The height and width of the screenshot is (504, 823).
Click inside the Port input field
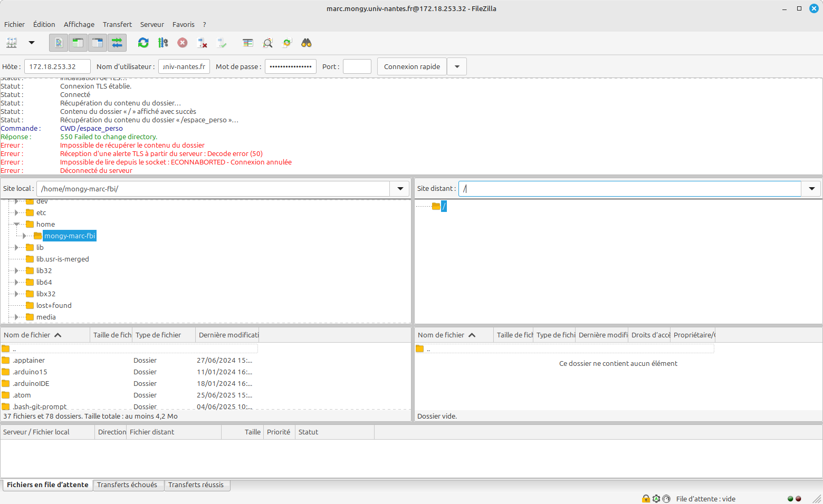[x=357, y=66]
